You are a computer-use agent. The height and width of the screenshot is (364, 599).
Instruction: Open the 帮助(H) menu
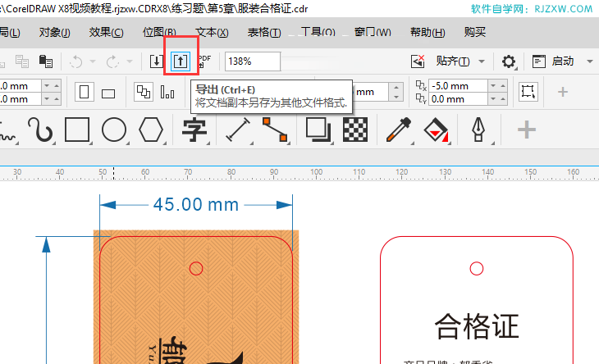(x=428, y=33)
